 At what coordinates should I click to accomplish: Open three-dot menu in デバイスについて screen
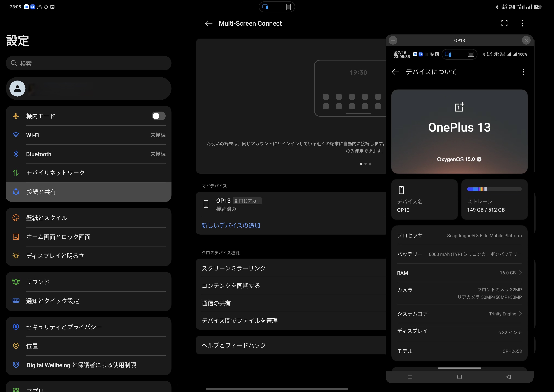pos(523,72)
